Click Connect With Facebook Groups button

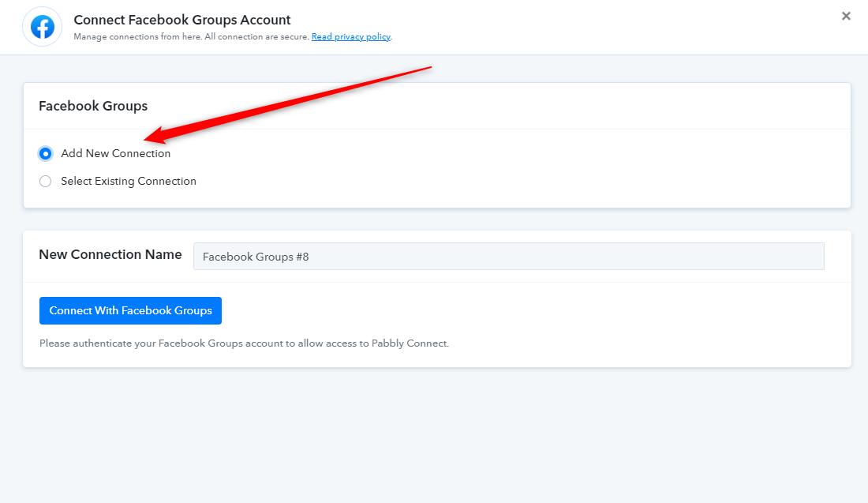(131, 311)
